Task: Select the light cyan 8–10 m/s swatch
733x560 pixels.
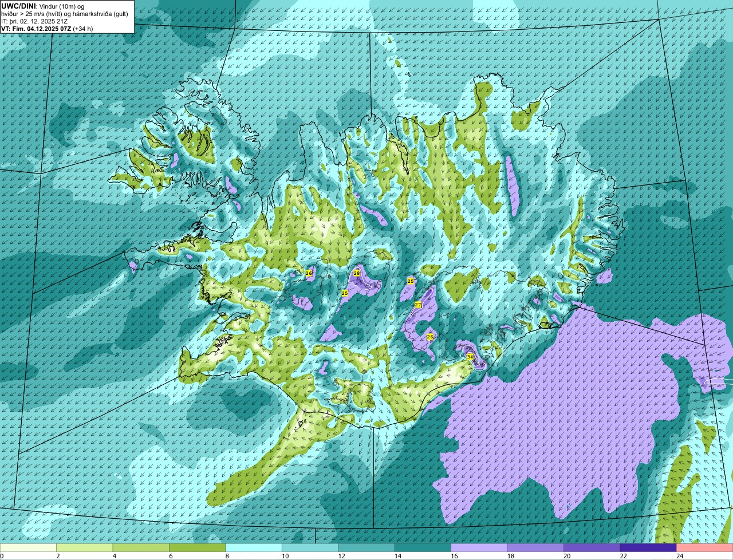Action: 254,547
